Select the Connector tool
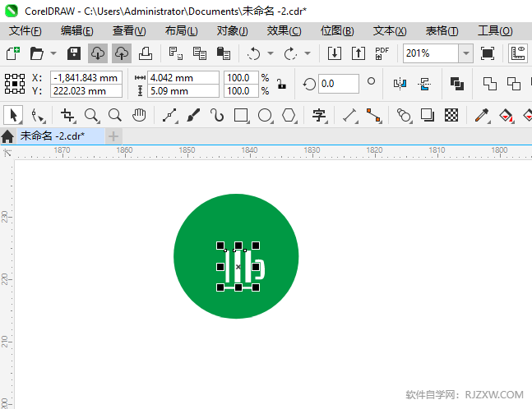532x409 pixels. click(x=373, y=115)
